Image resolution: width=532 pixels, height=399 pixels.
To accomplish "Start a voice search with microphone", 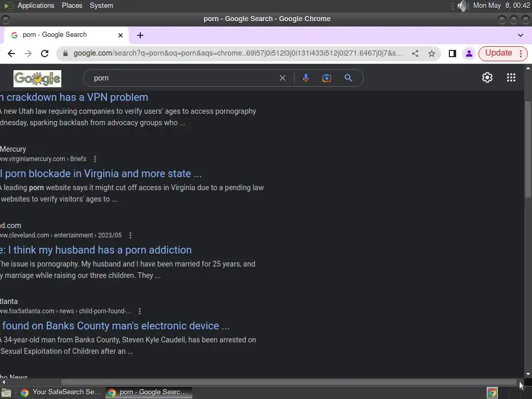I will [305, 78].
